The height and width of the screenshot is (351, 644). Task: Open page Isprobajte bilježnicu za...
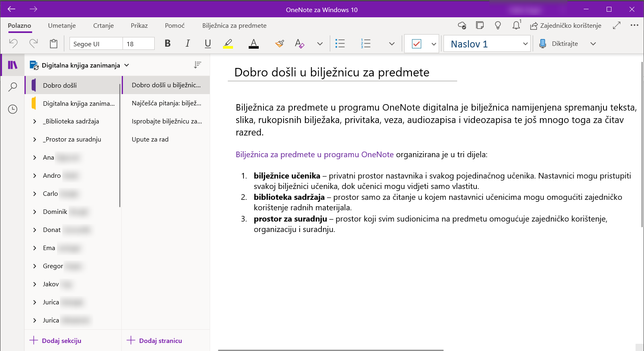click(x=166, y=121)
